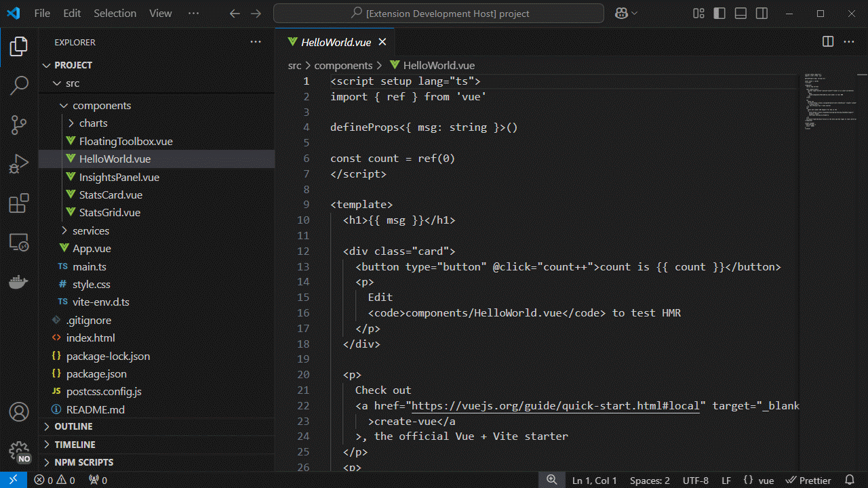This screenshot has width=868, height=488.
Task: Toggle the Secondary Side Bar visibility
Action: tap(761, 13)
